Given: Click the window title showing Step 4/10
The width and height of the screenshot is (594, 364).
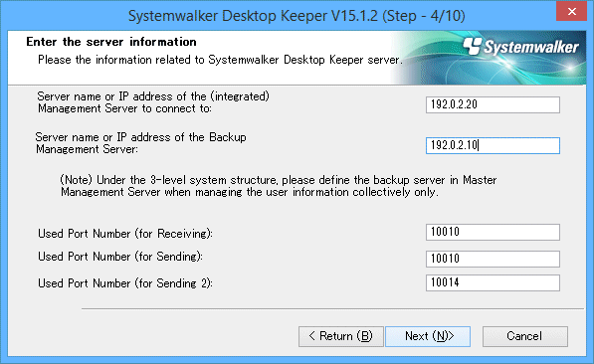Looking at the screenshot, I should [x=297, y=16].
